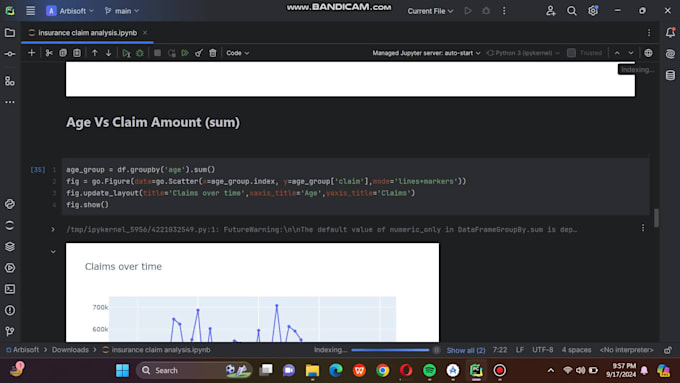Click Windows taskbar Search box
The image size is (680, 383).
(x=194, y=370)
